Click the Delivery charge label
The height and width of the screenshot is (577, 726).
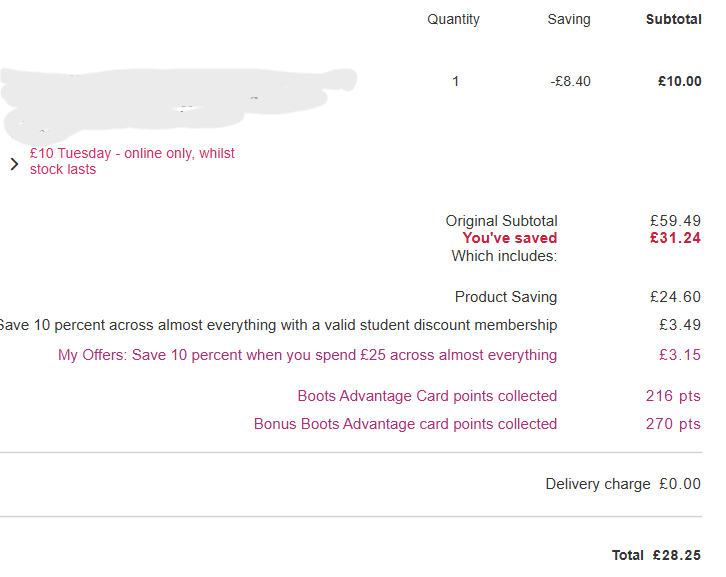point(597,484)
